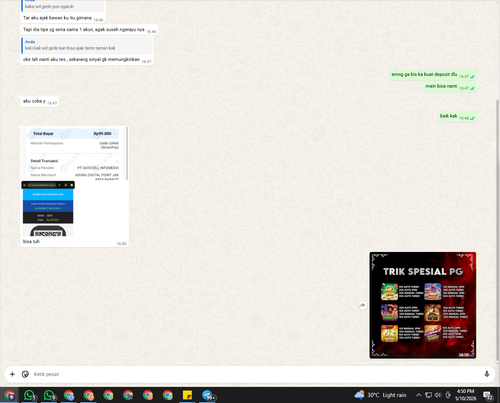This screenshot has width=500, height=403.
Task: Open the WhatsApp taskbar icon with badge 5
Action: click(x=29, y=395)
